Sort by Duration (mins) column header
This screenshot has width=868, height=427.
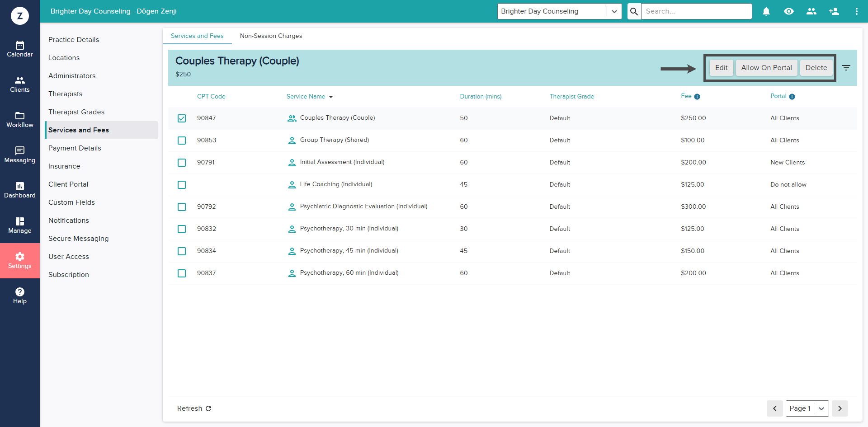tap(481, 97)
